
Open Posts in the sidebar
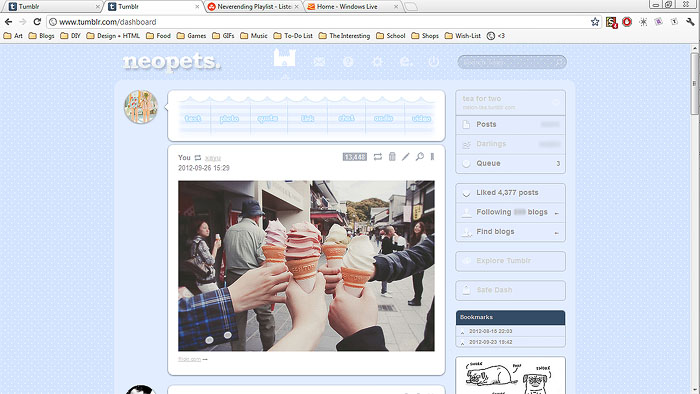pos(510,124)
